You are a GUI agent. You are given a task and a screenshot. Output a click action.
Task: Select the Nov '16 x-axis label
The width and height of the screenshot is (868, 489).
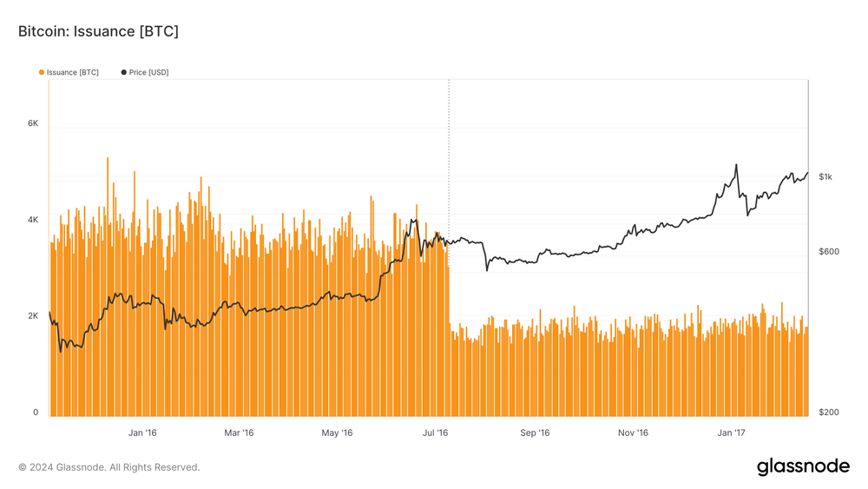click(x=633, y=433)
